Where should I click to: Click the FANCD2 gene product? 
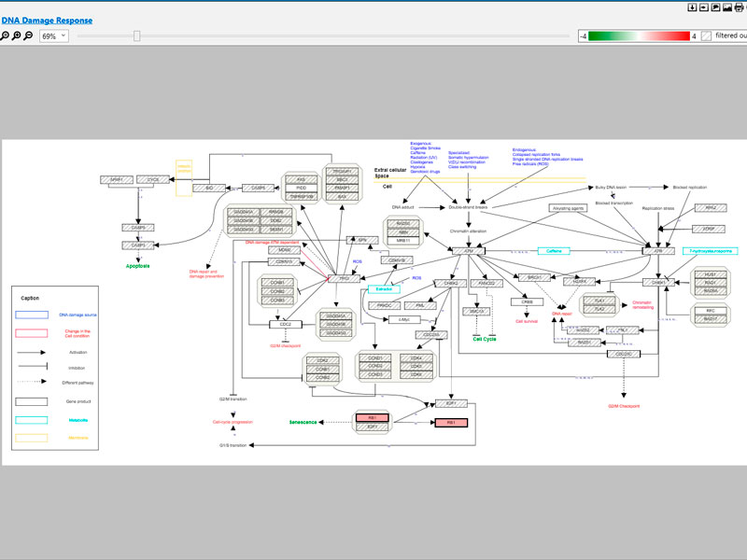click(x=486, y=284)
